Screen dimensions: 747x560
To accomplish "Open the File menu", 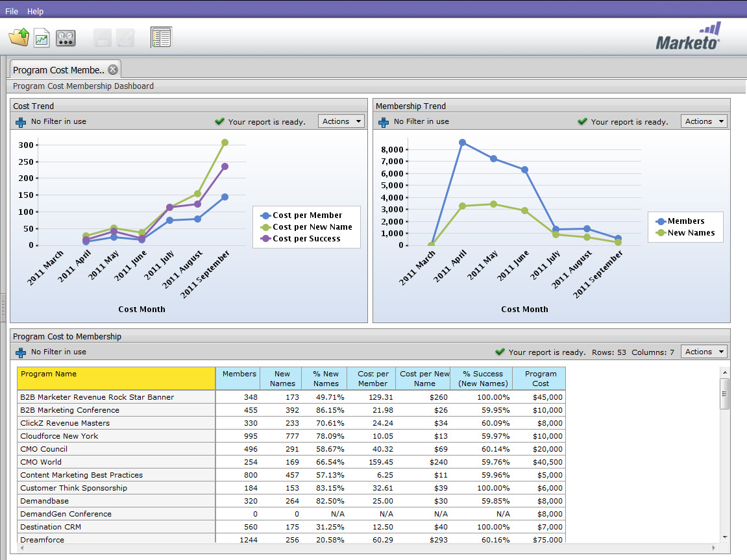I will point(12,11).
